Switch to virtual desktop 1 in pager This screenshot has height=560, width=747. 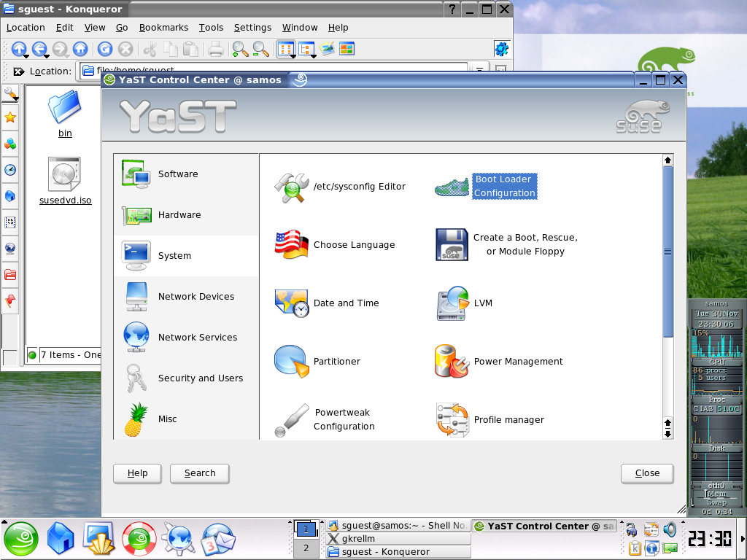[306, 529]
